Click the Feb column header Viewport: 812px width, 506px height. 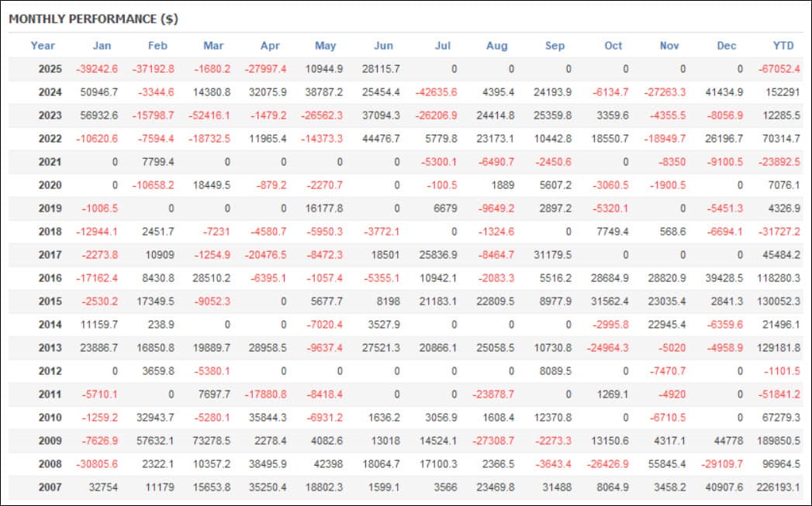tap(157, 46)
